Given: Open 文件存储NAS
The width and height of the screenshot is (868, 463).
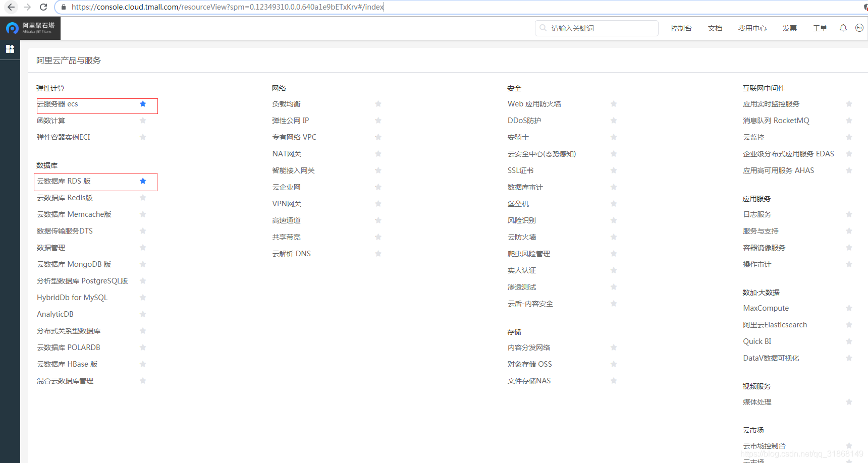Looking at the screenshot, I should tap(529, 381).
